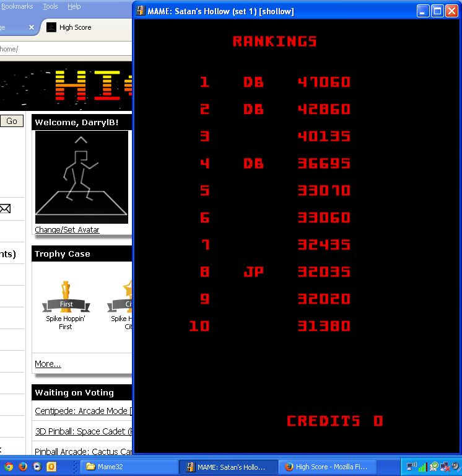Screen dimensions: 462x476
Task: Launch Firefox from the quick launch bar
Action: pyautogui.click(x=23, y=467)
